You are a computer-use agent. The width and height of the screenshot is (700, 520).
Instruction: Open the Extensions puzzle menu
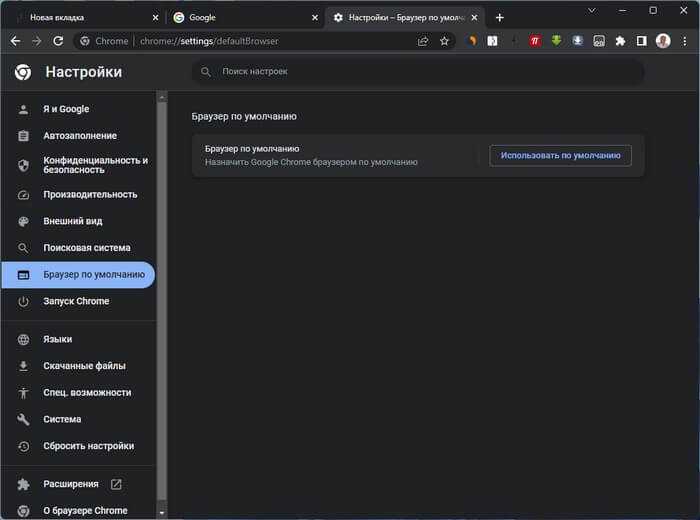tap(621, 41)
